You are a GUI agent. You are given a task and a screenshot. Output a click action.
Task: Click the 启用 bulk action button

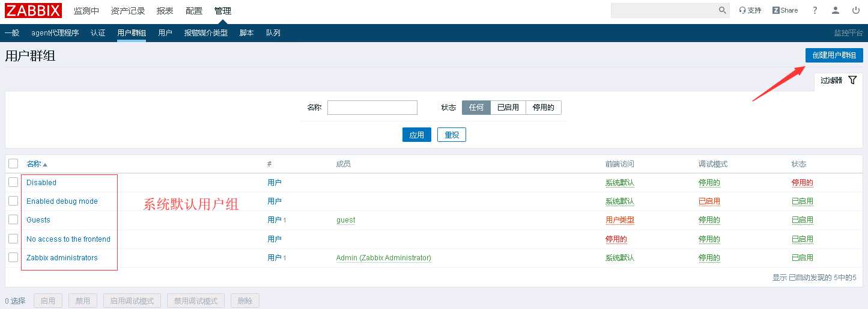(48, 301)
